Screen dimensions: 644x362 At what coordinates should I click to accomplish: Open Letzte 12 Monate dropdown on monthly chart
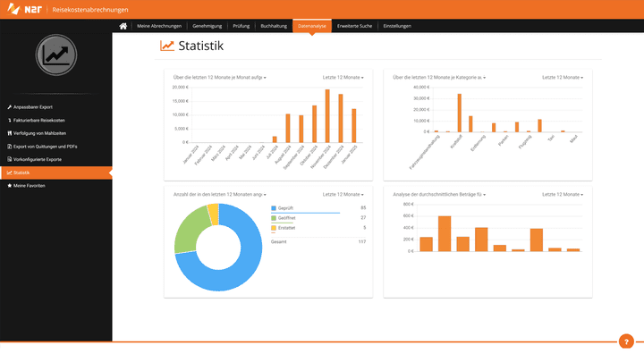pos(343,78)
